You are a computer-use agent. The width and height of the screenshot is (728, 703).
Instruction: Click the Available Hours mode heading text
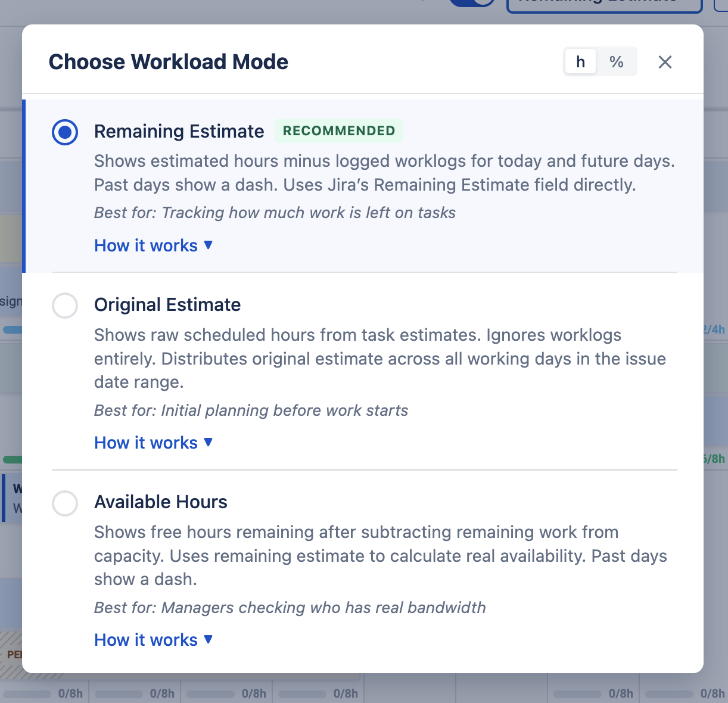(x=160, y=502)
